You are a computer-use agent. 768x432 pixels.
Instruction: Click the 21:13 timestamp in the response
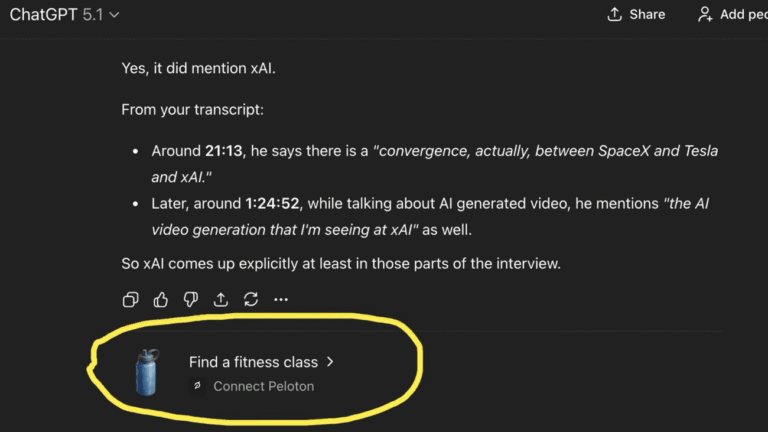coord(224,151)
